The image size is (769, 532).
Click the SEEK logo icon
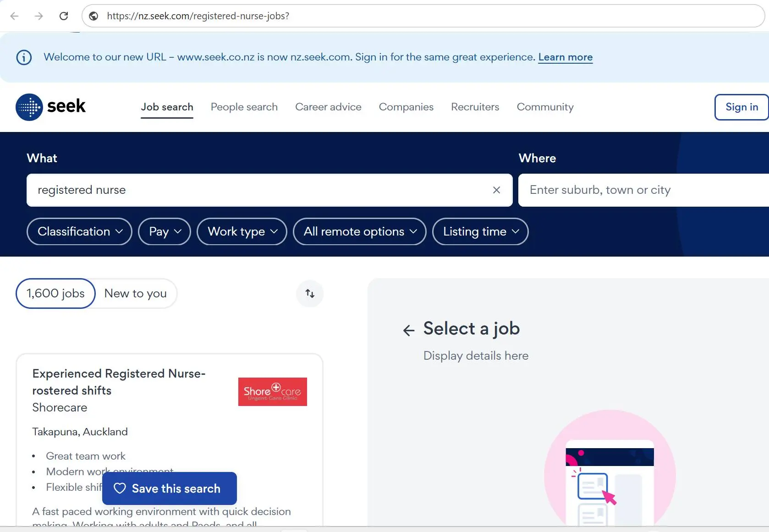pyautogui.click(x=29, y=107)
